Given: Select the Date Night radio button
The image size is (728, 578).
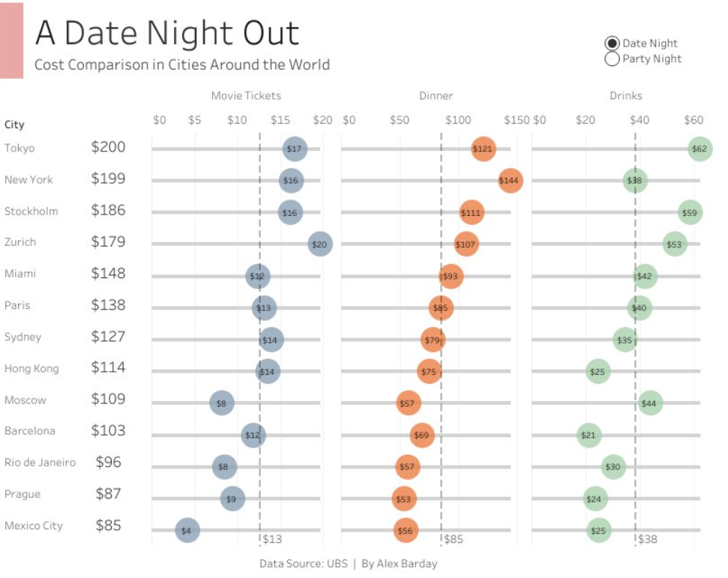Looking at the screenshot, I should [x=613, y=43].
